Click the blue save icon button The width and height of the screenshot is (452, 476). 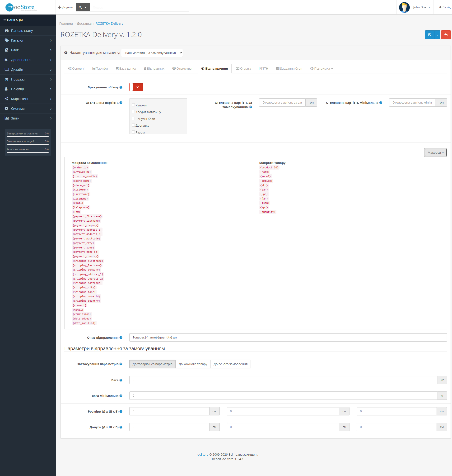[x=429, y=35]
